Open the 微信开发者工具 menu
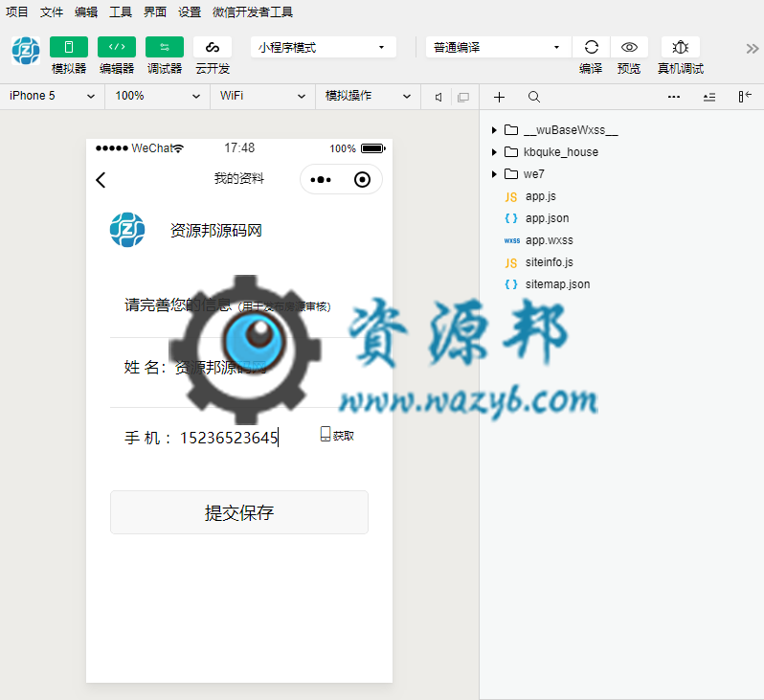Viewport: 764px width, 700px height. [x=253, y=11]
